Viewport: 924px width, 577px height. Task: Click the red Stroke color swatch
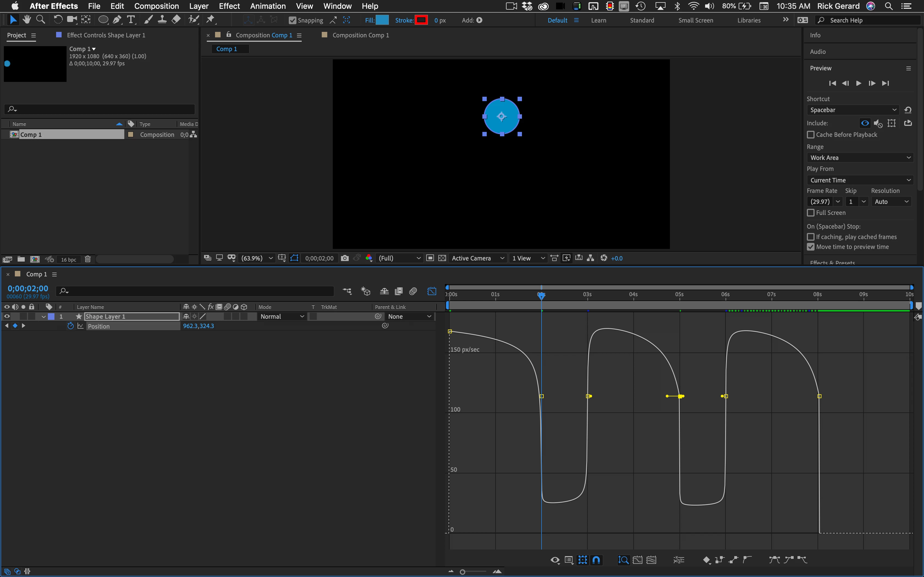coord(421,20)
